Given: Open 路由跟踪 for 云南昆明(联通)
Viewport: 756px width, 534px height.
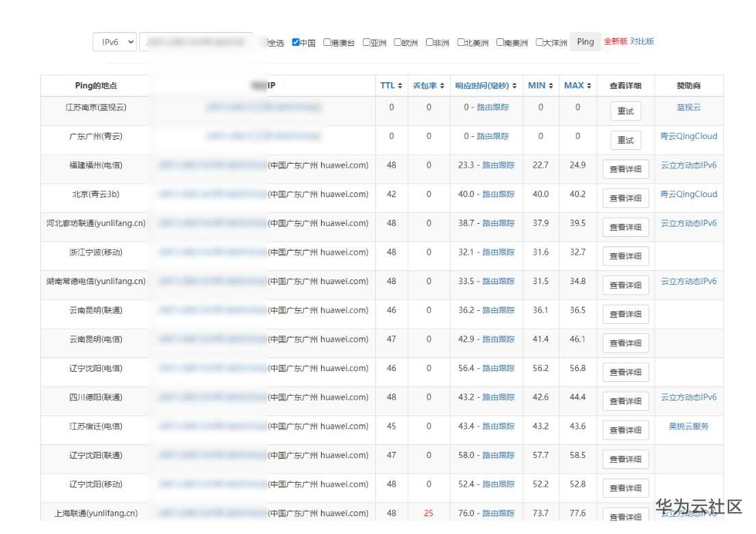Looking at the screenshot, I should pos(499,310).
